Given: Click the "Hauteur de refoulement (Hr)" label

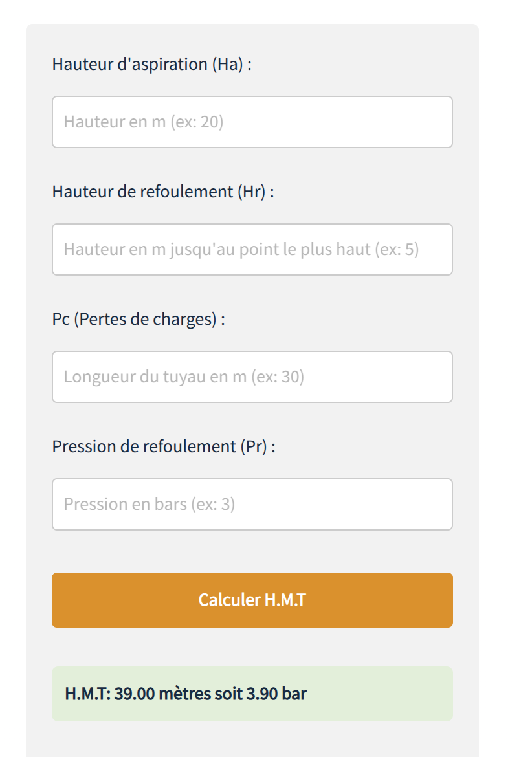Looking at the screenshot, I should [x=162, y=192].
